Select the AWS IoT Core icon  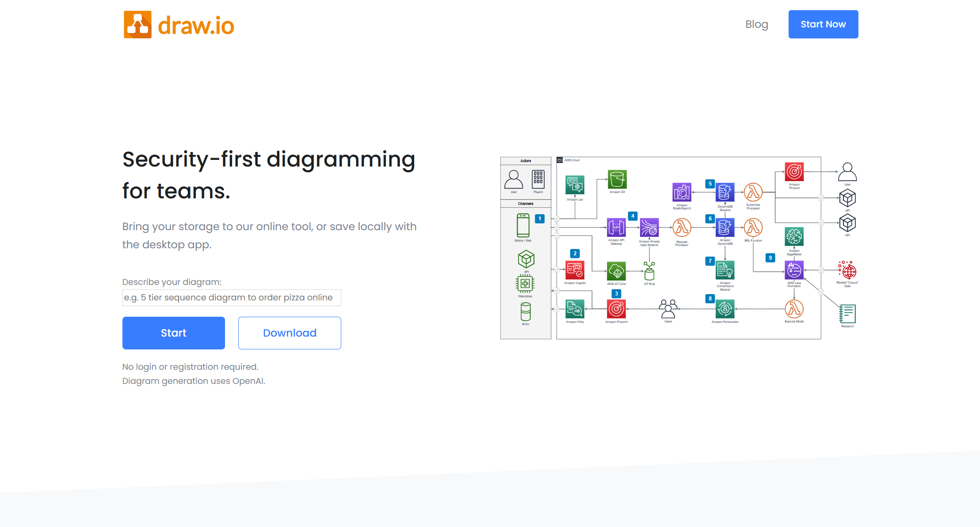tap(616, 271)
